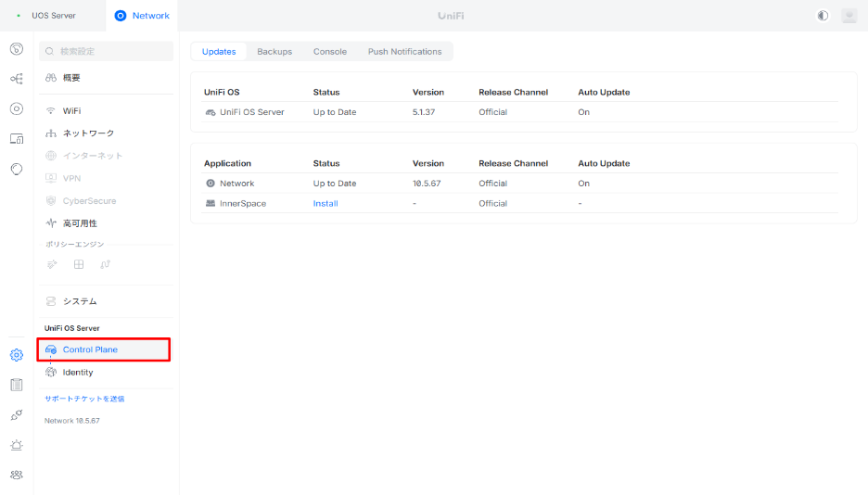Click version 5.1.37 value
This screenshot has width=868, height=495.
pos(424,112)
